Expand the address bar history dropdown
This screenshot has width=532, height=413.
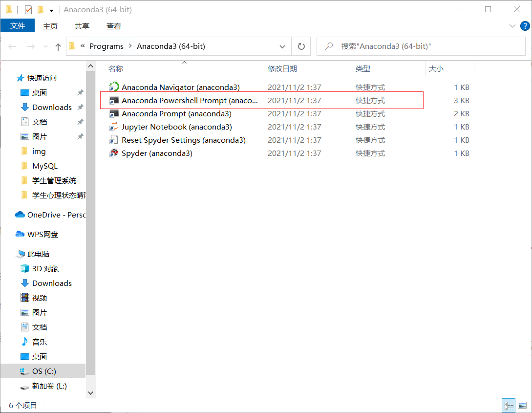tap(282, 46)
